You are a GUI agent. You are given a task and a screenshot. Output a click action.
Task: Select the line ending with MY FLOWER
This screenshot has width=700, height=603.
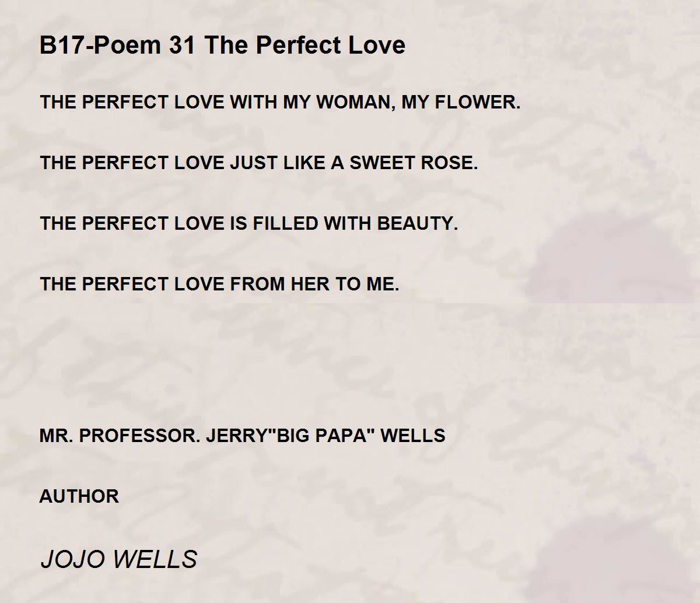tap(280, 103)
